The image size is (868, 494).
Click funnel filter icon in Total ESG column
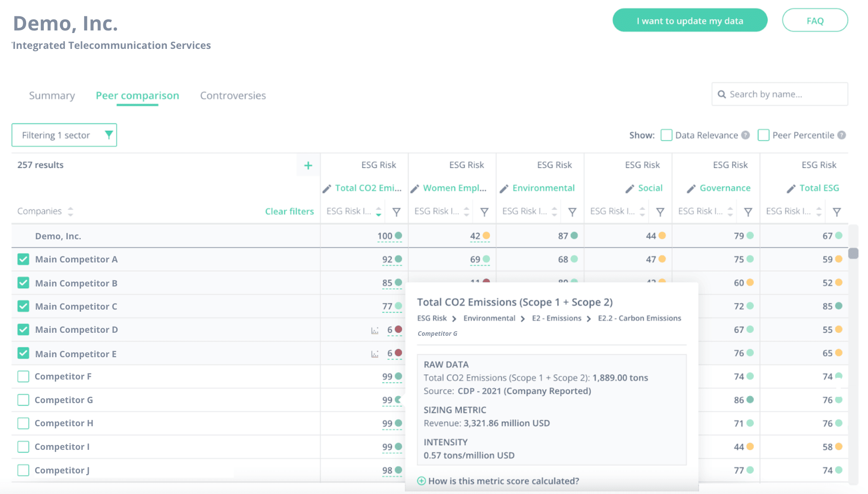pos(836,212)
